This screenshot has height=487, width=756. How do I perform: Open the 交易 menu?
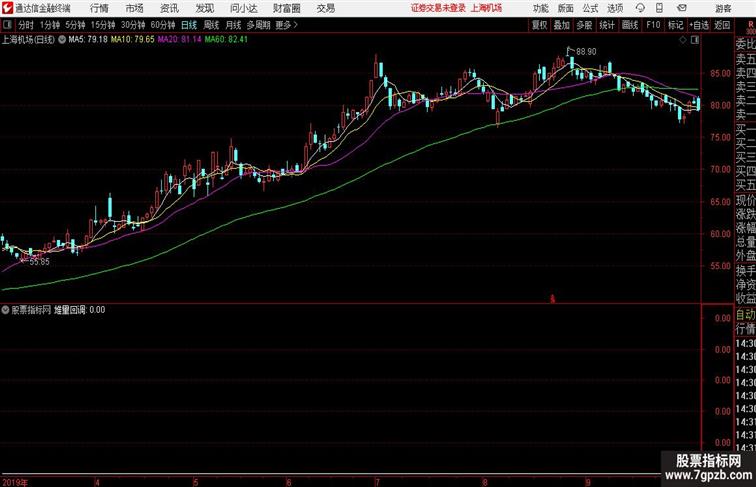click(x=325, y=8)
